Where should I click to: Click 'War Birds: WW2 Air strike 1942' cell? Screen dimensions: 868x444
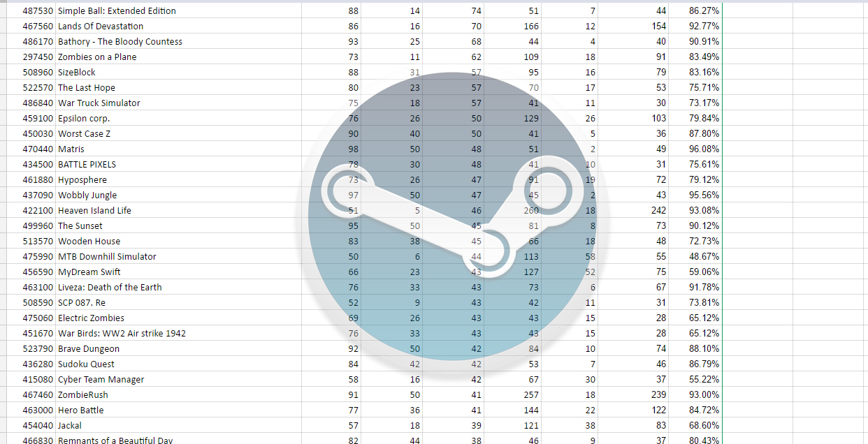tap(179, 334)
